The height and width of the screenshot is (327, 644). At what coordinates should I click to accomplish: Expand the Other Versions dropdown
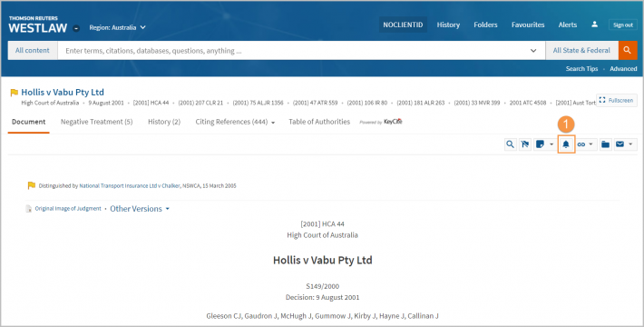pyautogui.click(x=140, y=209)
